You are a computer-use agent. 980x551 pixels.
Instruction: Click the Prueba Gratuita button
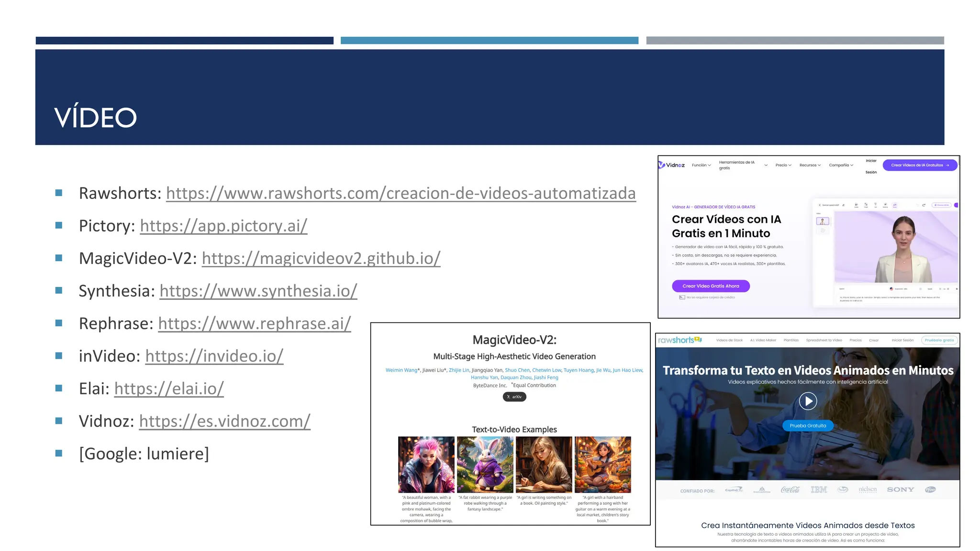(x=808, y=426)
